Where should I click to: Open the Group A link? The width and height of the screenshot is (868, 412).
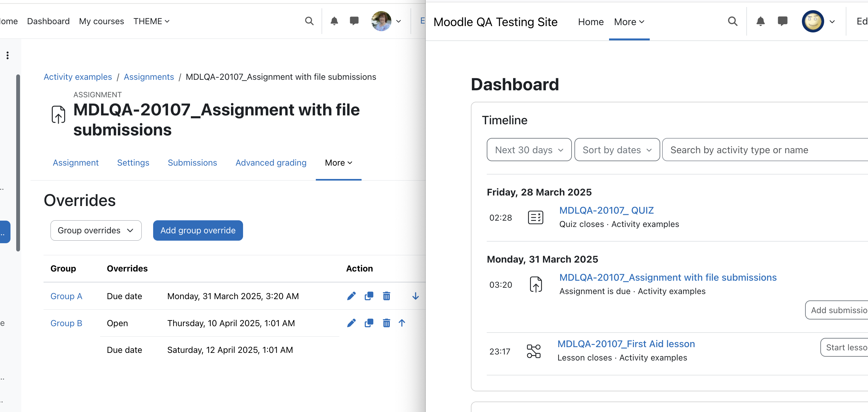[66, 296]
